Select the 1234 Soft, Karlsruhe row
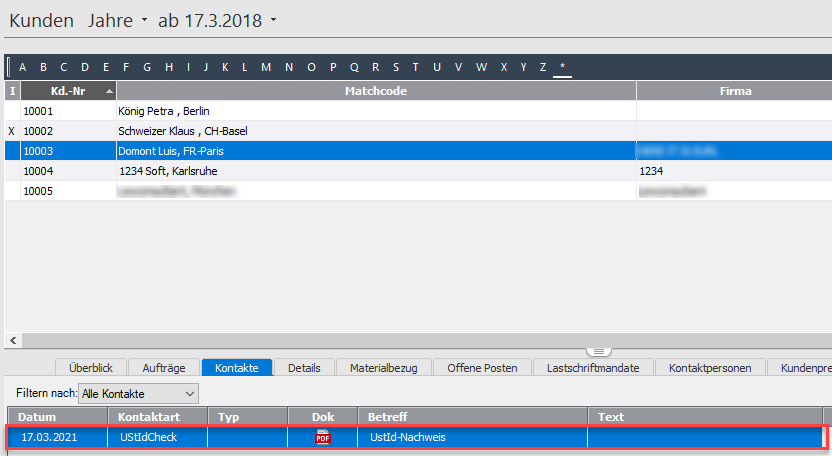This screenshot has height=456, width=832. tap(300, 171)
